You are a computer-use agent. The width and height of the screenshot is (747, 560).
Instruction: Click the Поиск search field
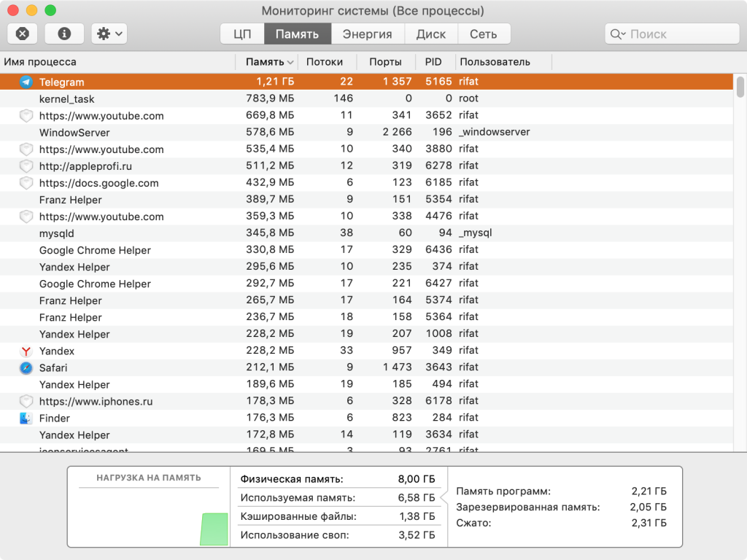coord(672,34)
